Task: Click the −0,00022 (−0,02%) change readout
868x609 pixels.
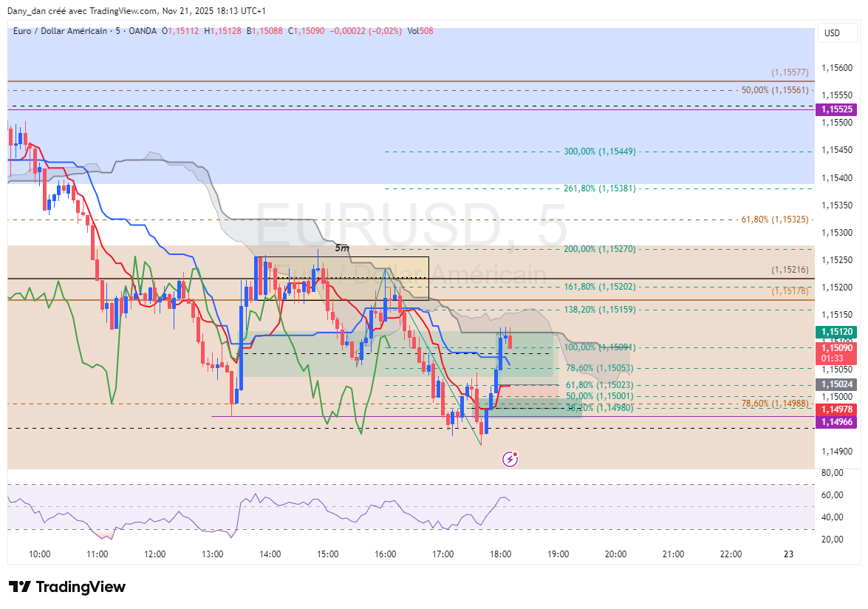Action: pyautogui.click(x=366, y=31)
